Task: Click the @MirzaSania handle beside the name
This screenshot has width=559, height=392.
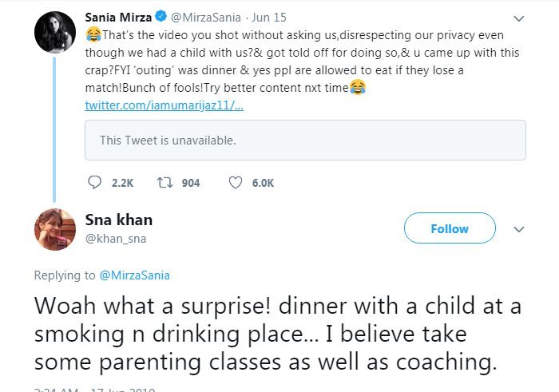Action: coord(206,18)
